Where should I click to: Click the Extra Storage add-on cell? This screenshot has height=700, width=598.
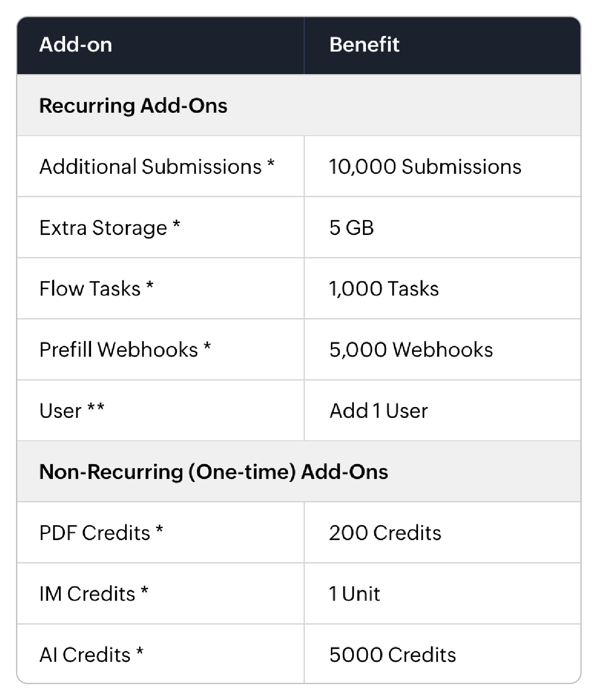[110, 228]
